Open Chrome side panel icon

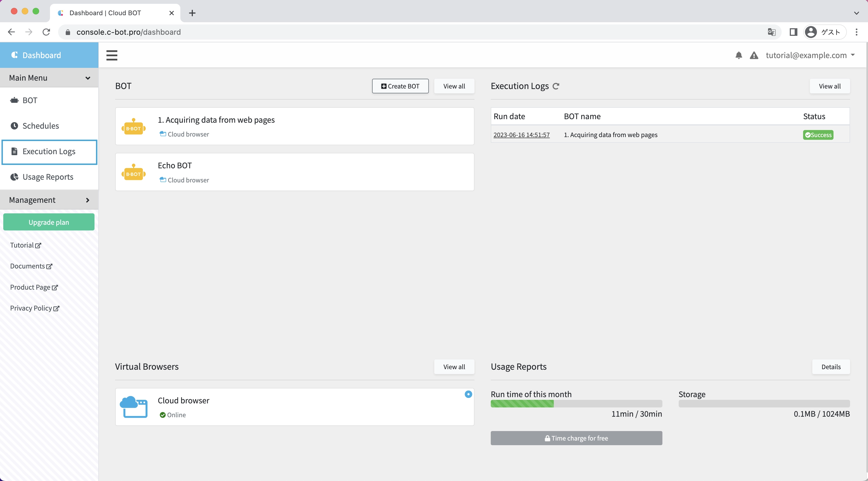tap(793, 32)
